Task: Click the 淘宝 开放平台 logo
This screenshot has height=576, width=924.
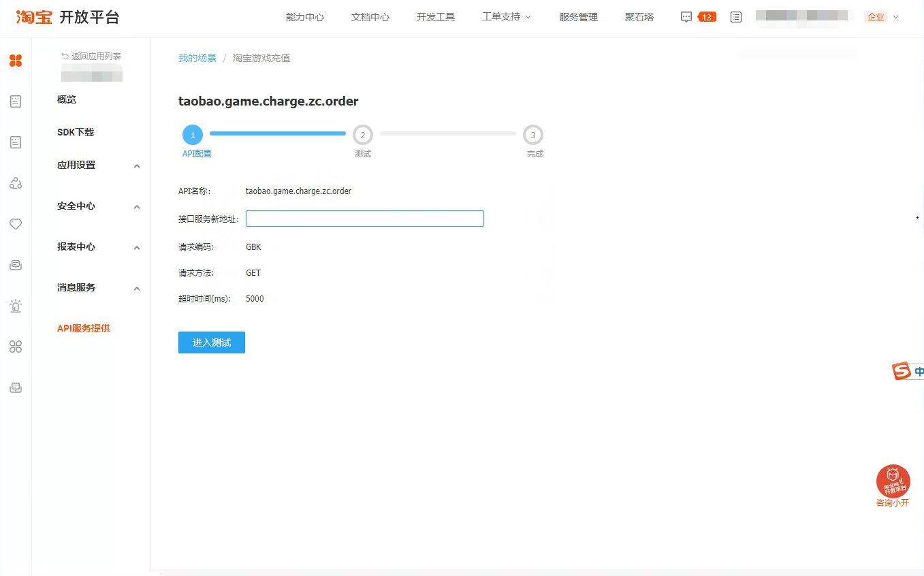Action: tap(67, 17)
